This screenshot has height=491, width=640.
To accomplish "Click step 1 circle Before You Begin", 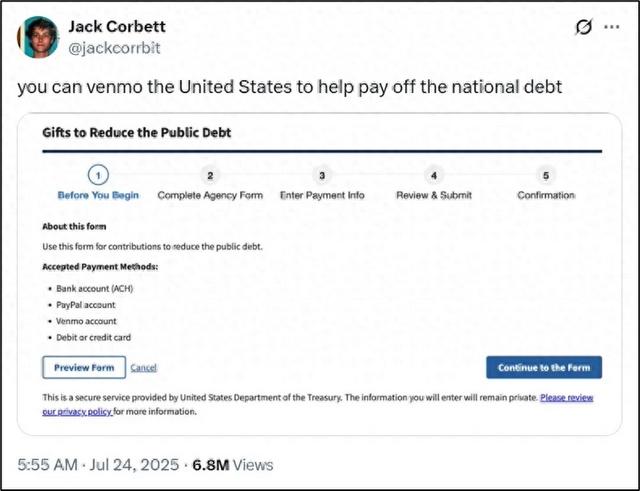I will [98, 174].
